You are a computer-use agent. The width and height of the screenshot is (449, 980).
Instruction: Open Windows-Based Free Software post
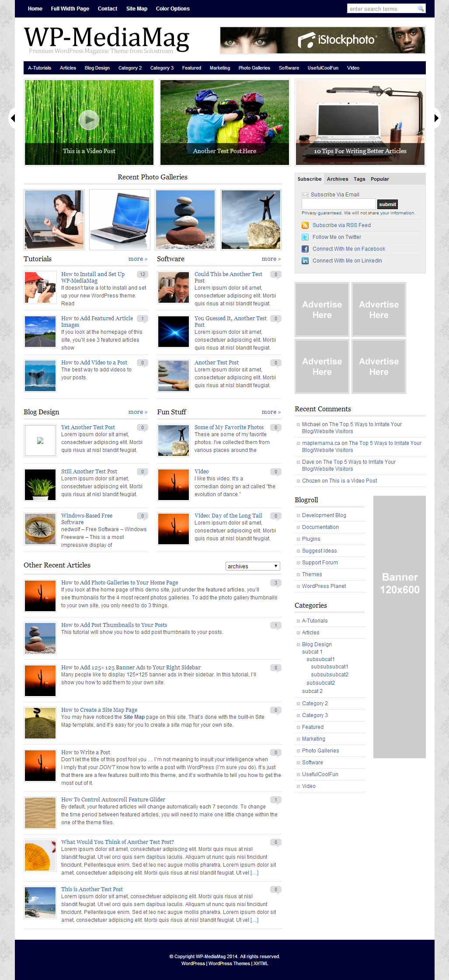87,519
